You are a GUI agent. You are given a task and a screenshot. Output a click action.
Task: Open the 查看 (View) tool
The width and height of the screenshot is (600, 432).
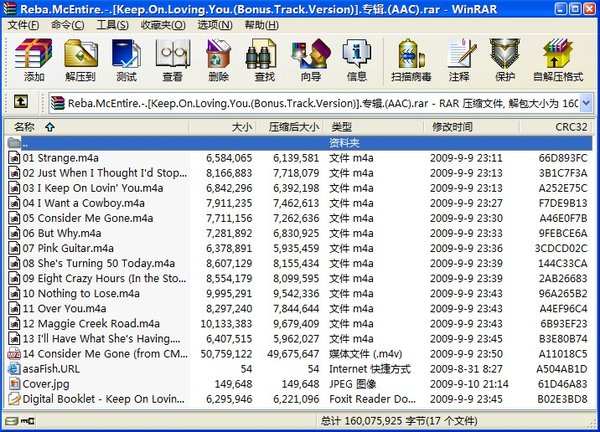tap(173, 60)
